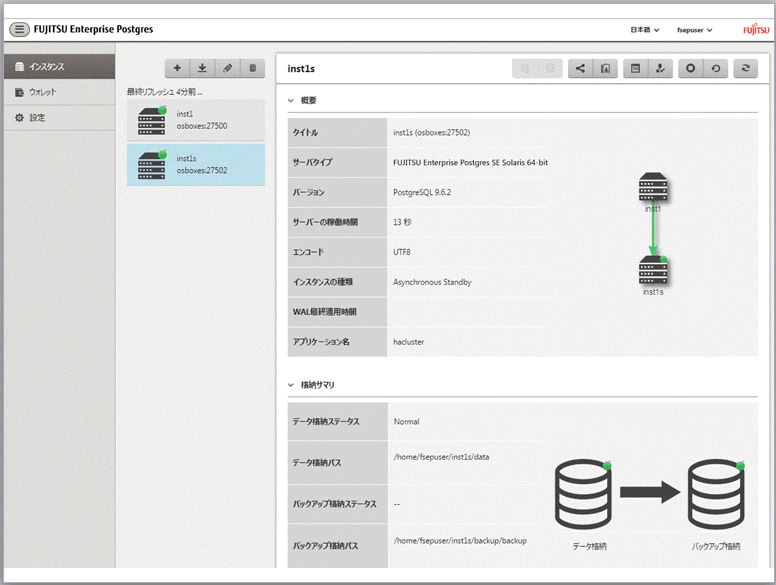Click the server icon of the inst1 list entry
776x585 pixels.
click(152, 121)
